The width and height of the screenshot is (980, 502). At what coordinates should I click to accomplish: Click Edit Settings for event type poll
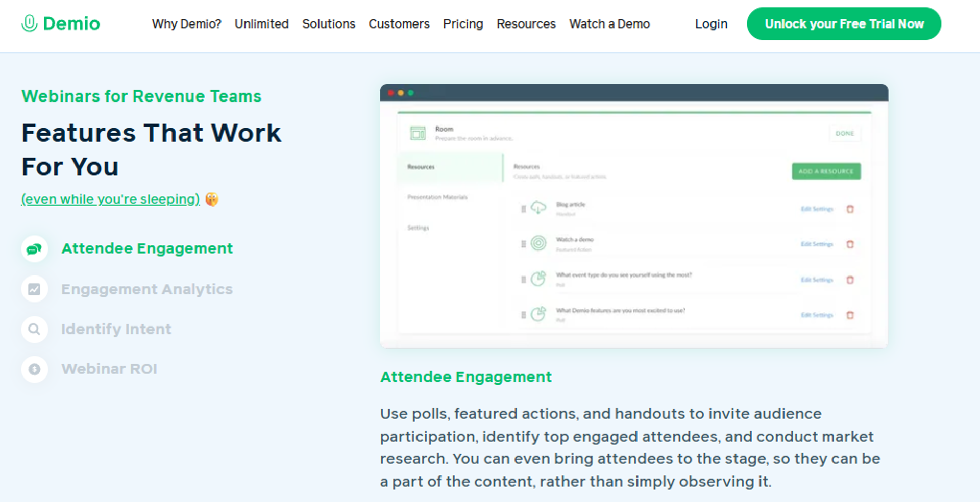pyautogui.click(x=817, y=280)
